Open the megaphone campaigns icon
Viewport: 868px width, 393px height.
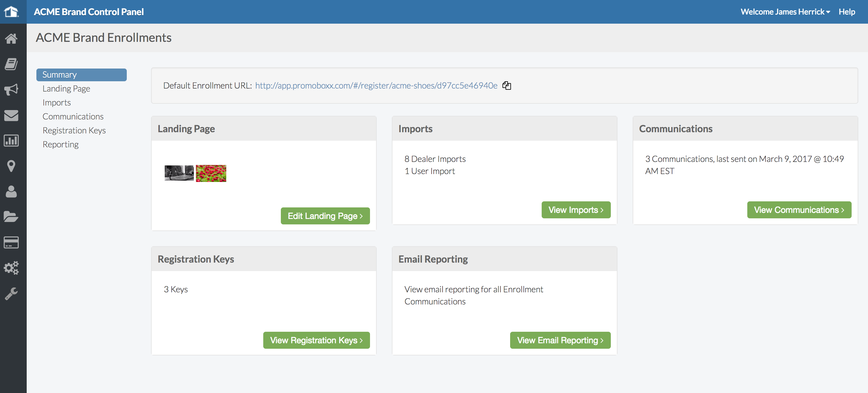click(11, 89)
